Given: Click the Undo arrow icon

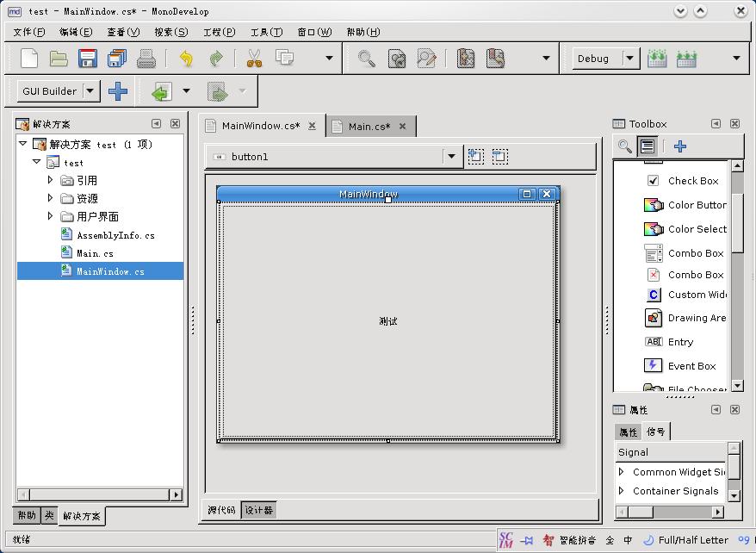Looking at the screenshot, I should pos(186,59).
